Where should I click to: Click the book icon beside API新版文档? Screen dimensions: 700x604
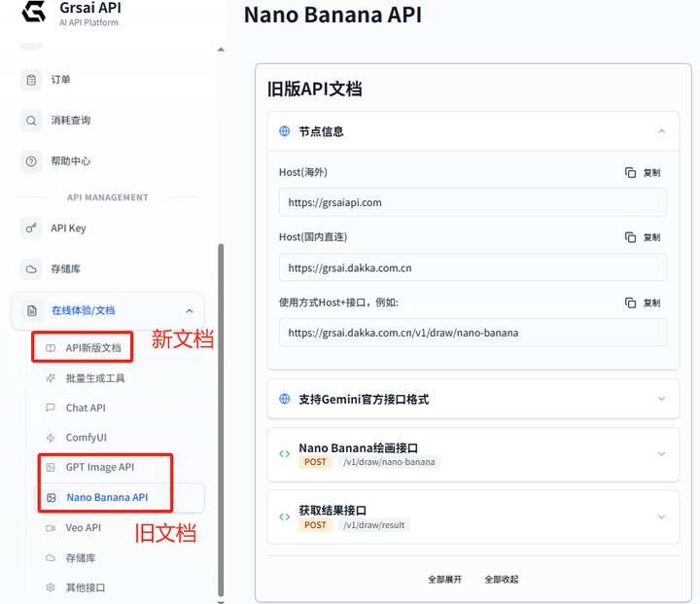click(51, 348)
